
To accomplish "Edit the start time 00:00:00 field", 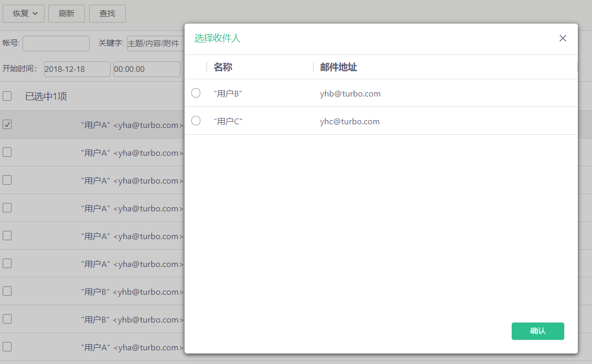I will coord(147,69).
